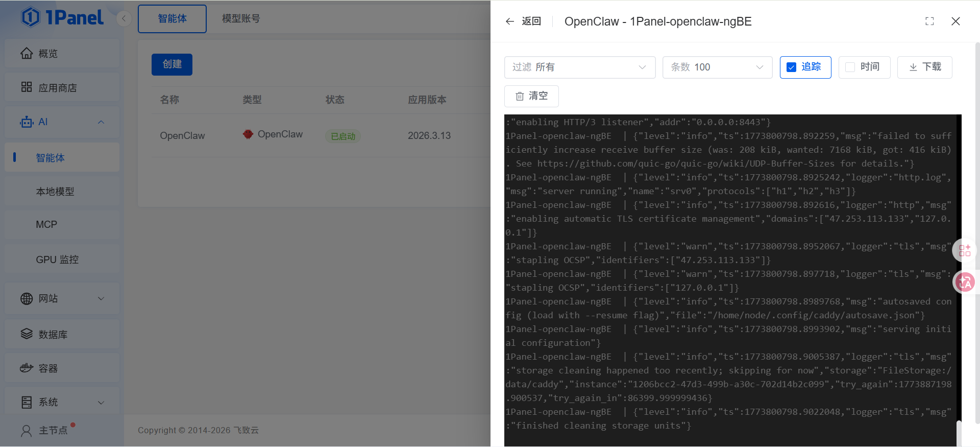Open 应用商店 app store icon

pos(27,87)
